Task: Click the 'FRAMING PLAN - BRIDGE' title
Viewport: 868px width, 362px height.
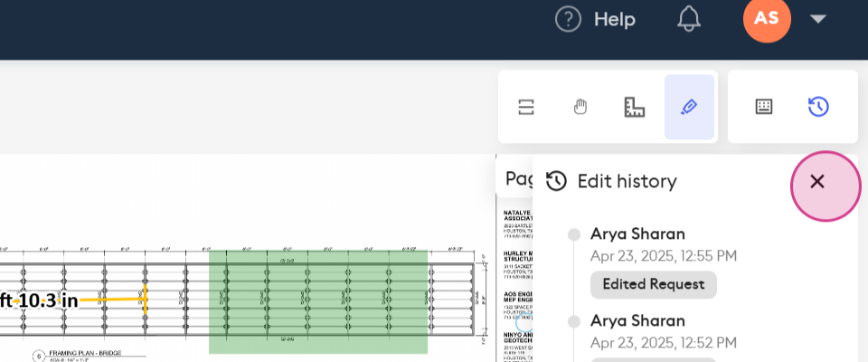Action: click(x=85, y=353)
